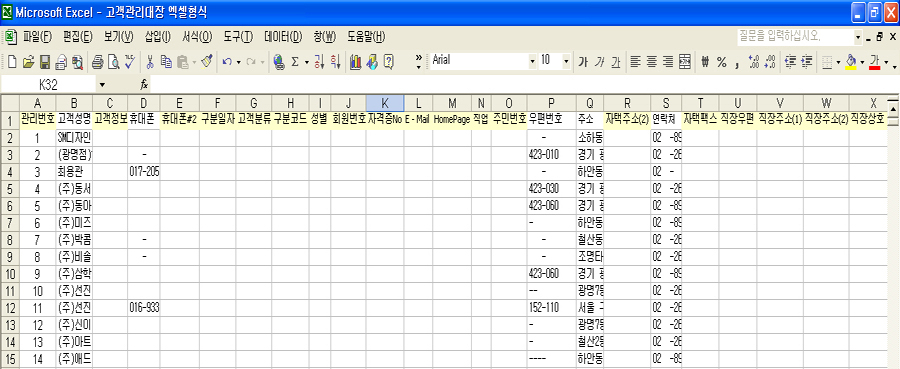
Task: Click the Redo arrow icon
Action: [251, 61]
